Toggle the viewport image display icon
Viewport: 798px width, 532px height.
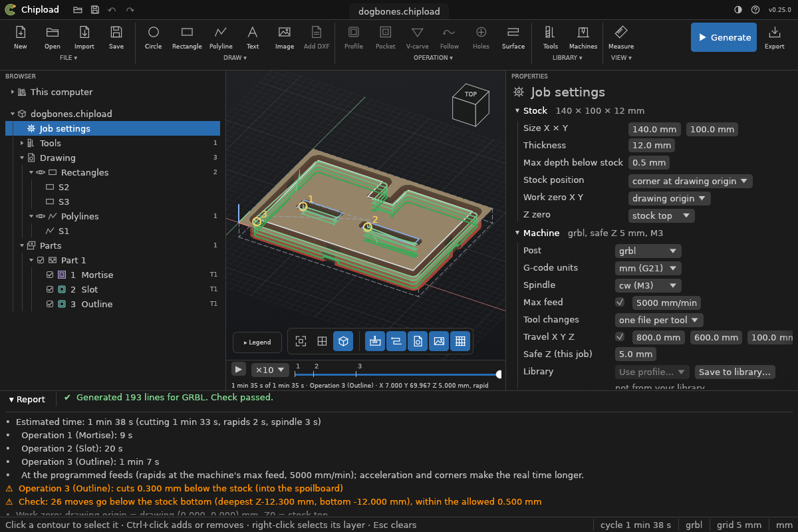[x=439, y=341]
